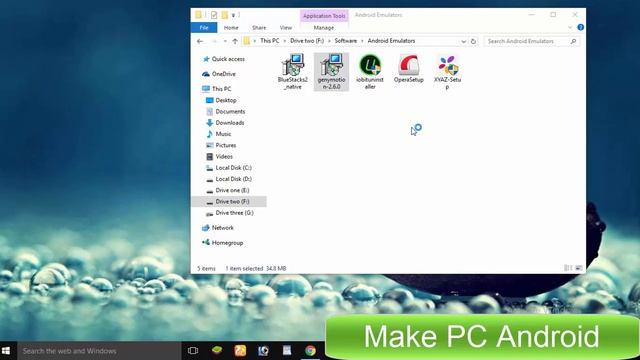Click the Search the web and Windows box
This screenshot has width=640, height=360.
(x=99, y=351)
